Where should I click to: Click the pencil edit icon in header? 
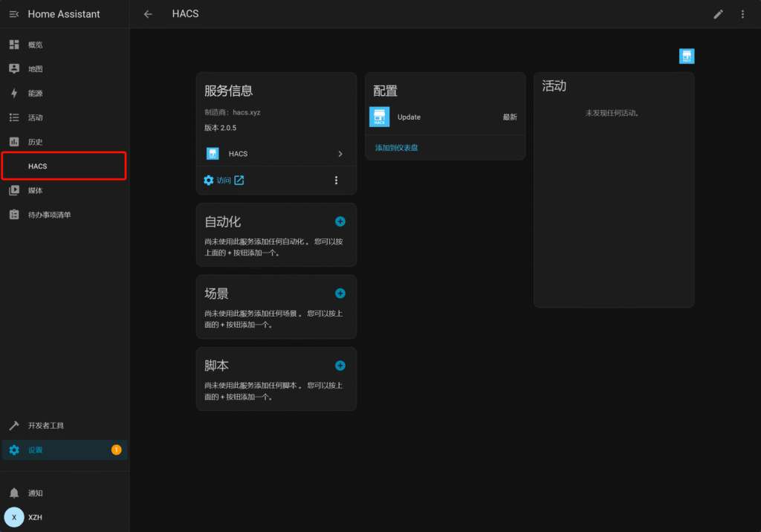(x=718, y=14)
